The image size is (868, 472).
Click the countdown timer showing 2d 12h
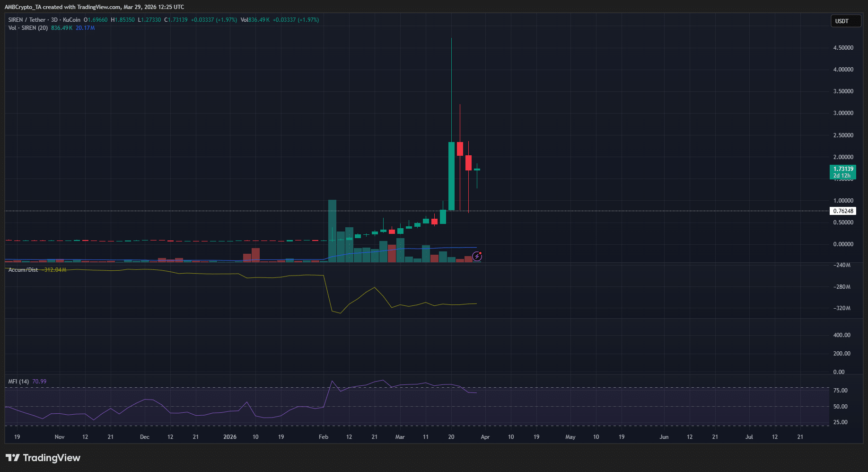842,176
